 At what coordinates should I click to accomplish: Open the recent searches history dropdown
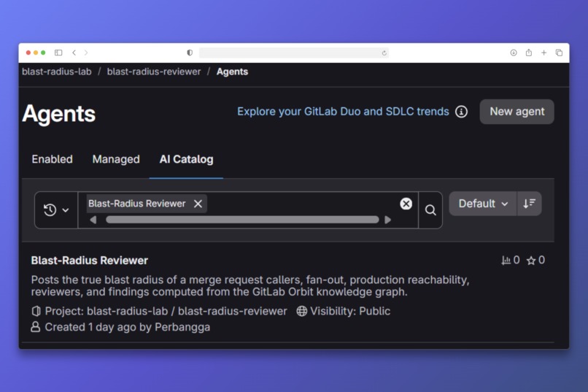tap(56, 210)
